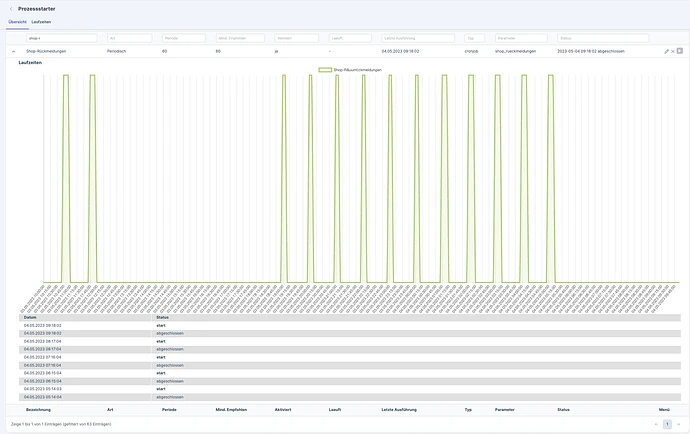Go to the next page arrow

(679, 424)
